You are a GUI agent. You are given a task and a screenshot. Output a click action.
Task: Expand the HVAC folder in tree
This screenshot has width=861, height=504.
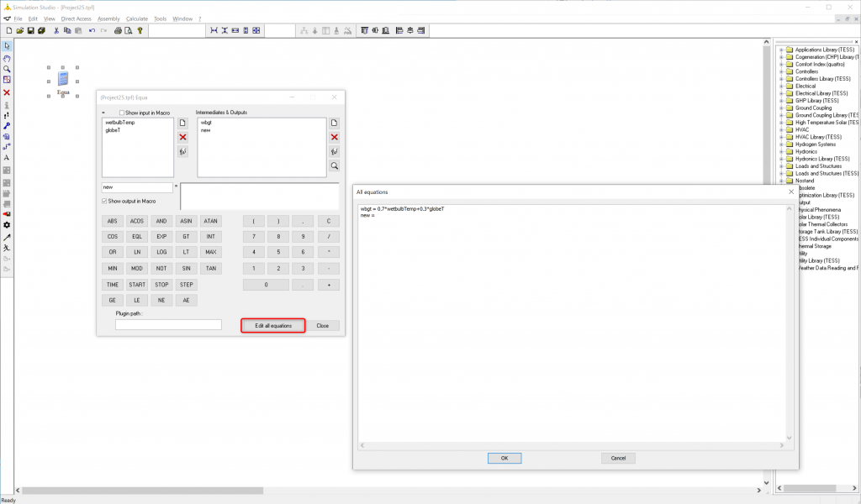point(781,129)
